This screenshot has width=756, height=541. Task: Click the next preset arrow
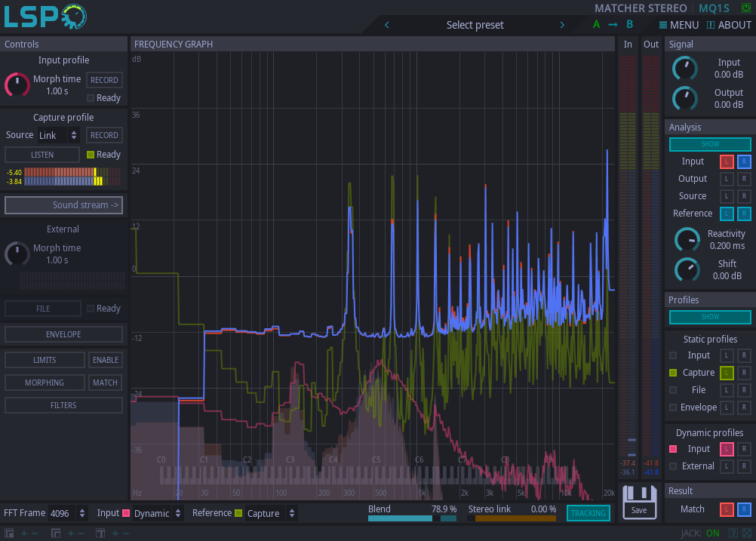[562, 25]
